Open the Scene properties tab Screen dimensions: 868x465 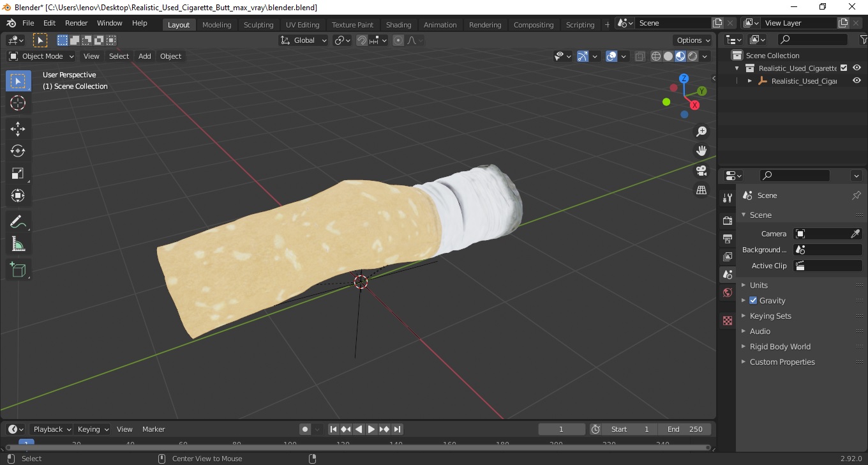coord(728,275)
